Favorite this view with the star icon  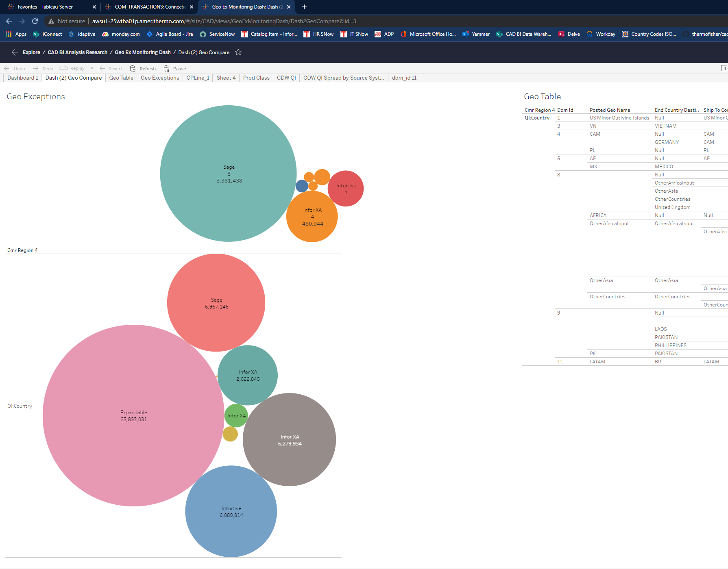tap(238, 52)
